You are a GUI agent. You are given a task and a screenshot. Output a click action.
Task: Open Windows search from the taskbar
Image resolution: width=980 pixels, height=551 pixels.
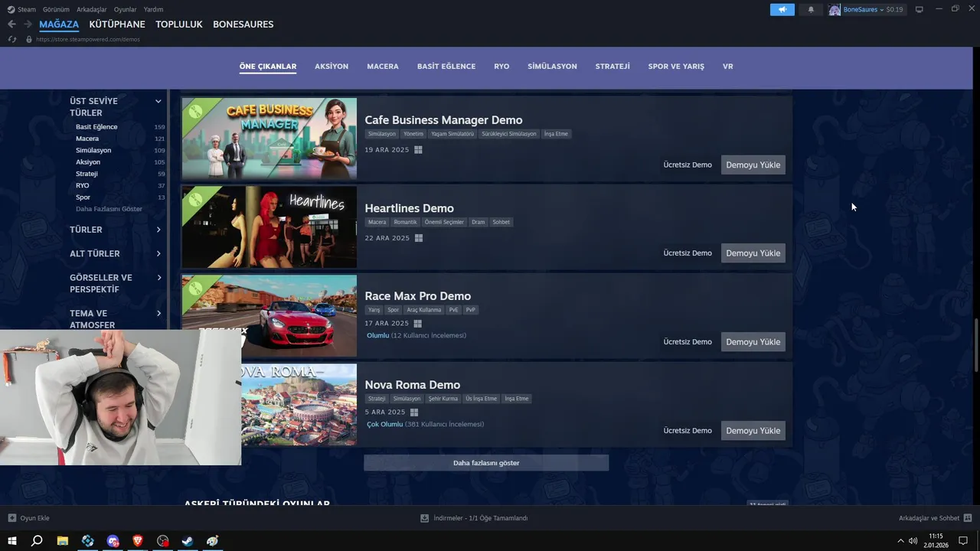point(37,541)
